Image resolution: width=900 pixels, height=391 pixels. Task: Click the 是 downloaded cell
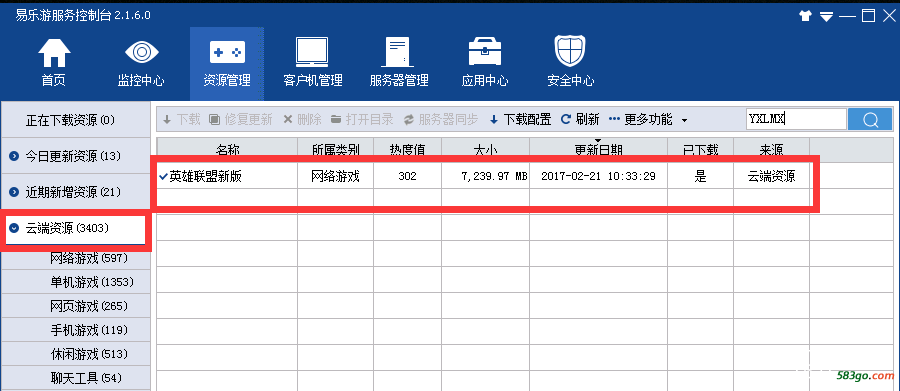pos(700,176)
